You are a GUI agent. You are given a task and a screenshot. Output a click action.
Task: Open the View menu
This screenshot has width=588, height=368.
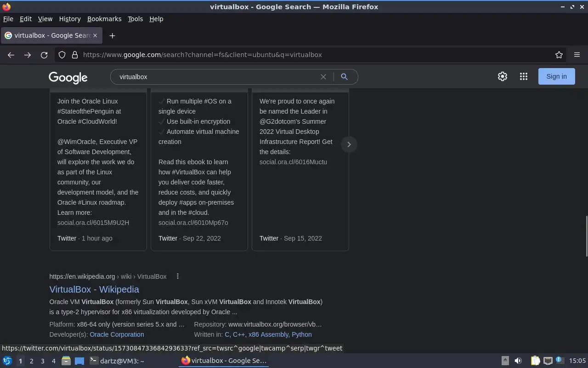pos(45,19)
